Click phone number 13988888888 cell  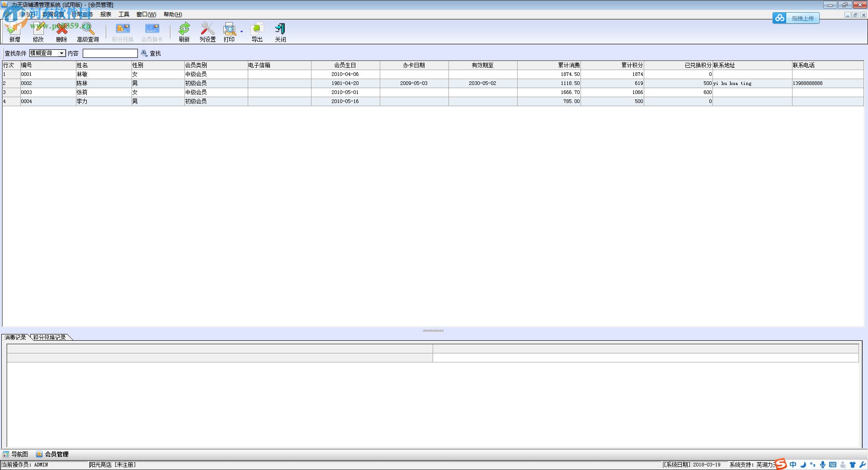pyautogui.click(x=828, y=83)
